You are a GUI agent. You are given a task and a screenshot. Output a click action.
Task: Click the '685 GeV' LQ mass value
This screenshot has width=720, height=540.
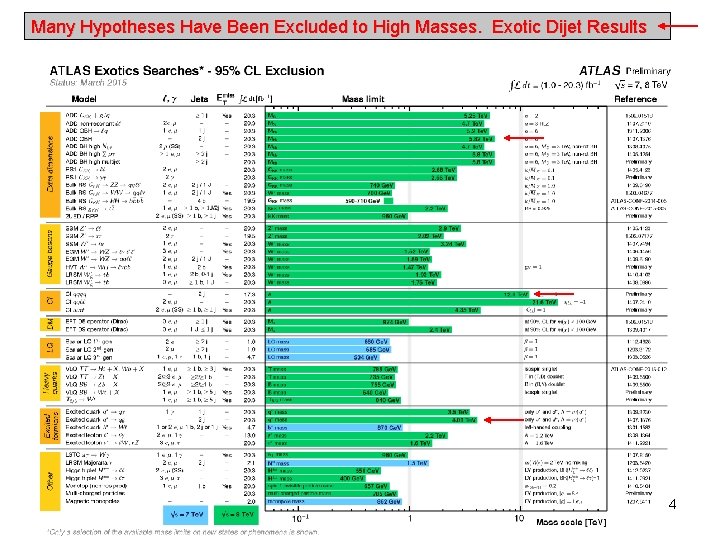click(x=377, y=349)
